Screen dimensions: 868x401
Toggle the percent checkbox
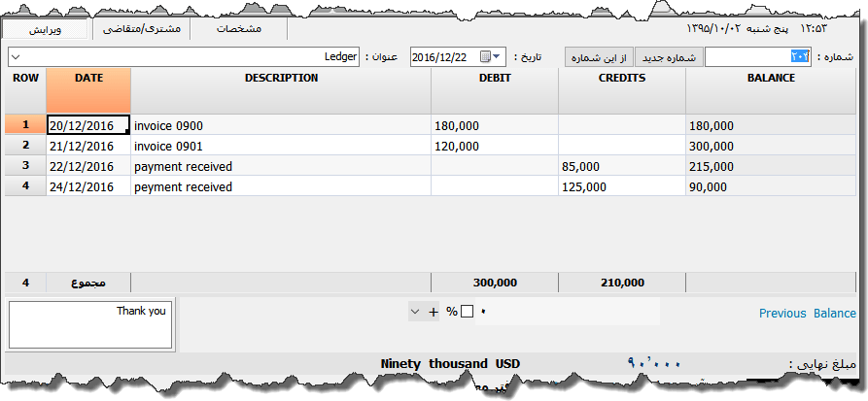(x=467, y=312)
